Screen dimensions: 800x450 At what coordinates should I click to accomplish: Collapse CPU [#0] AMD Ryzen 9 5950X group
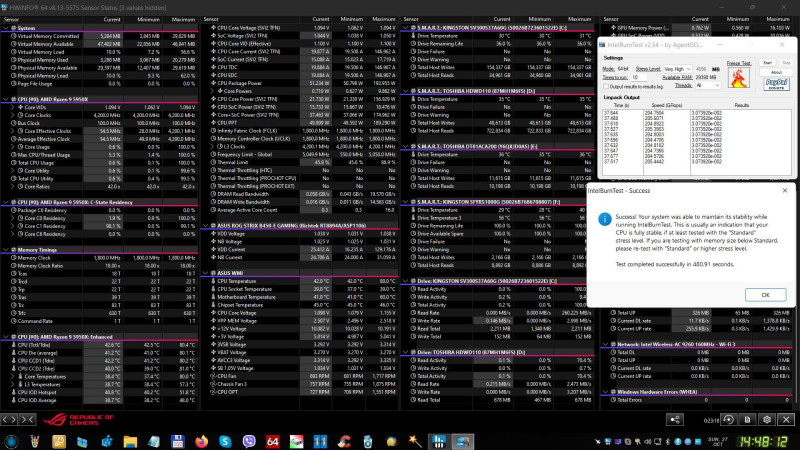6,99
